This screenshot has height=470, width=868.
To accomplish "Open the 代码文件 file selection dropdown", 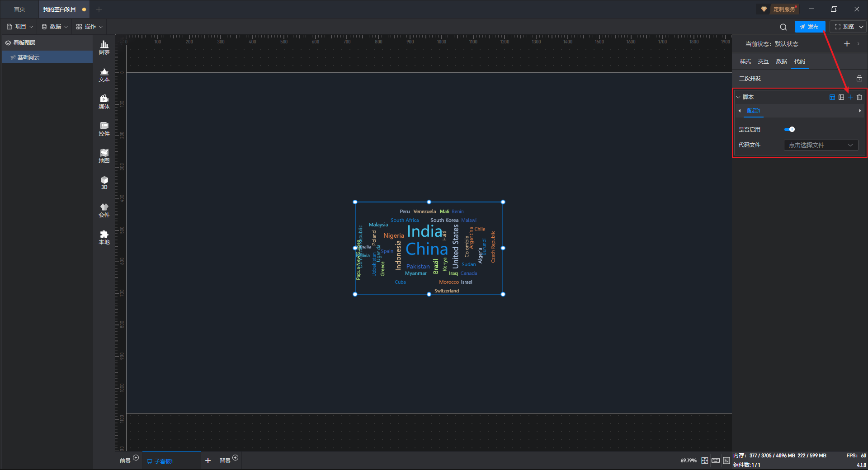I will click(821, 145).
